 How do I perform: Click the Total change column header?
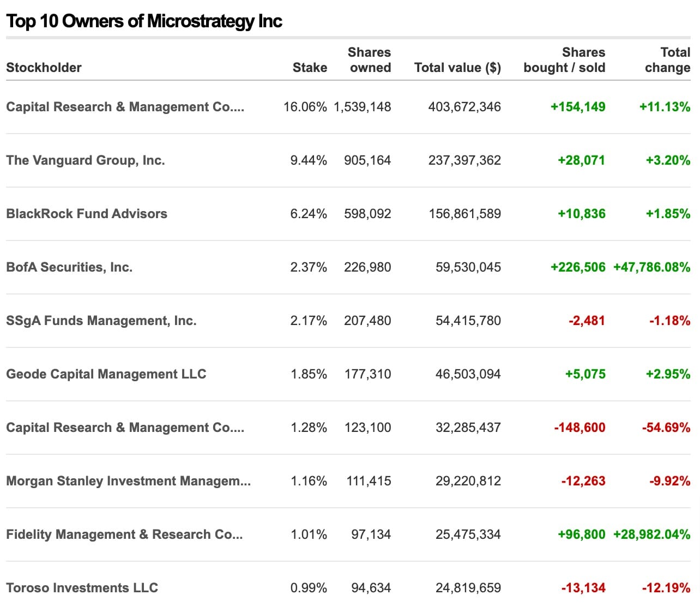[x=667, y=60]
